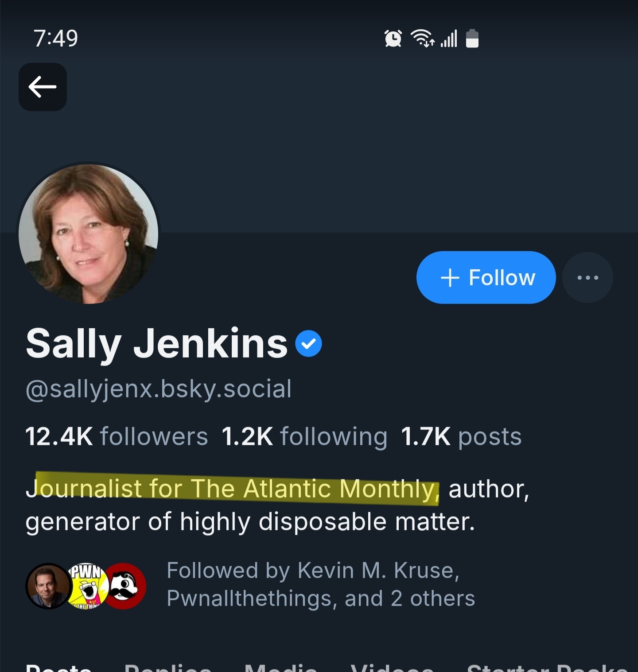638x672 pixels.
Task: Follow Sally Jenkins
Action: coord(486,278)
